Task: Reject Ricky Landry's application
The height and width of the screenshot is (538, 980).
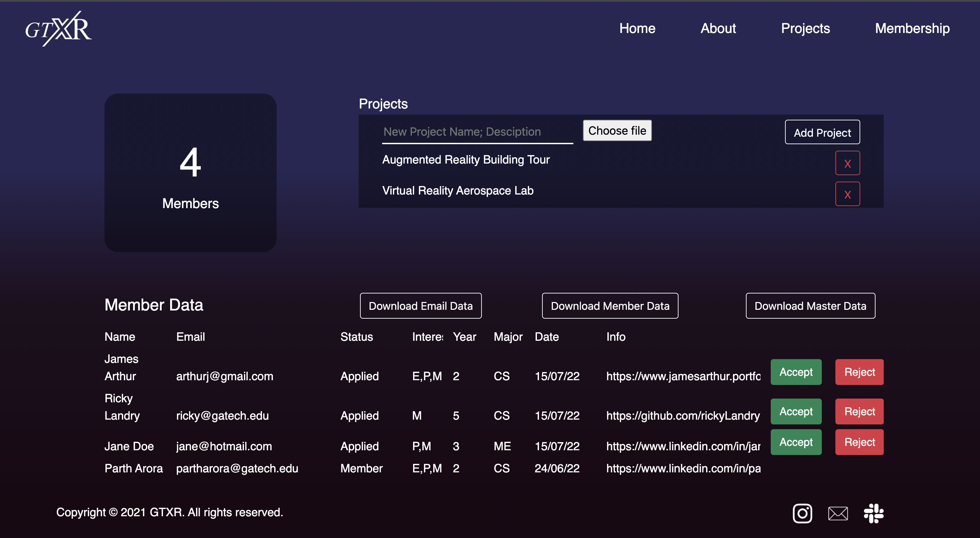Action: 859,411
